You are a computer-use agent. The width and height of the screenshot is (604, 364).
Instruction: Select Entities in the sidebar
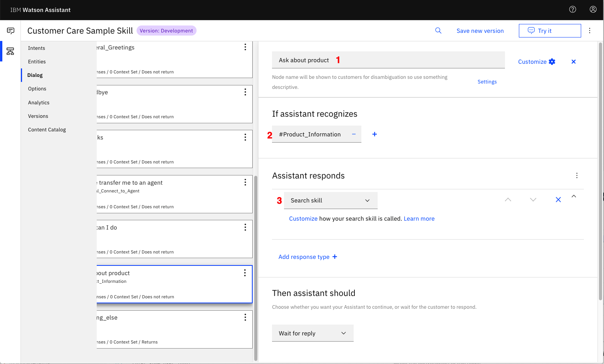pyautogui.click(x=37, y=61)
